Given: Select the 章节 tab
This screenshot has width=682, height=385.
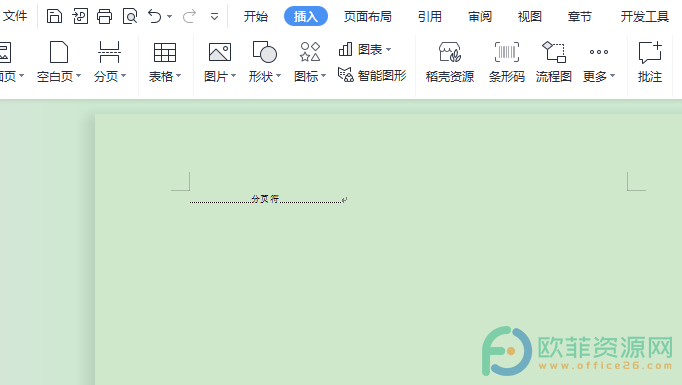Looking at the screenshot, I should coord(580,17).
